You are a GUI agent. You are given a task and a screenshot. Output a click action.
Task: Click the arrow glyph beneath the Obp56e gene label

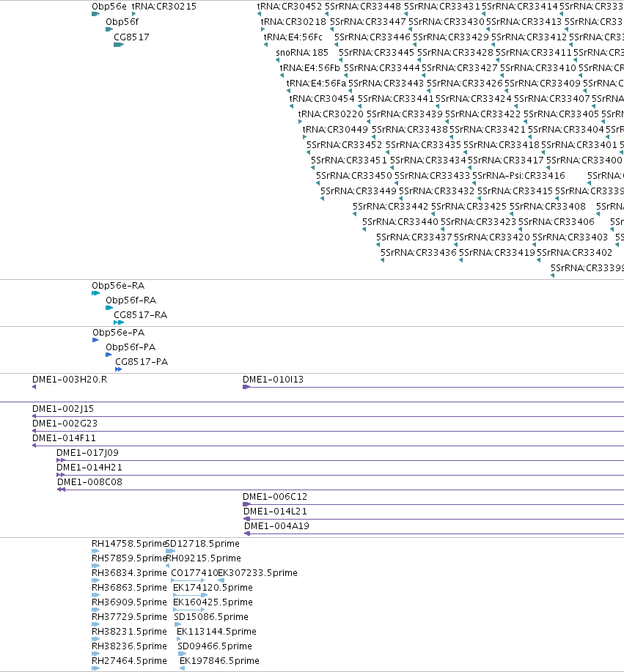pos(95,14)
